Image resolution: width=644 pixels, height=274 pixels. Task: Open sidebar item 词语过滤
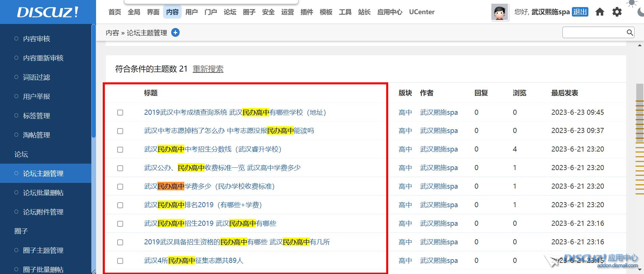(36, 77)
